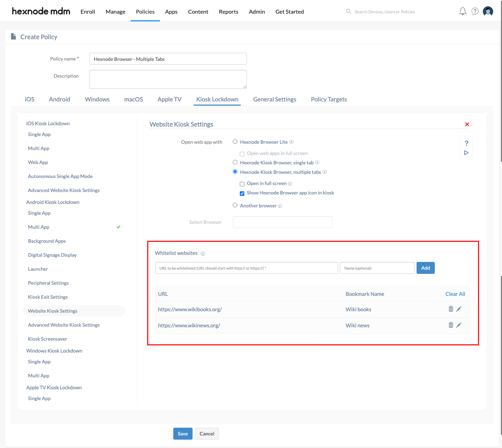Select Hexnode Kiosk Browser, single tab

pyautogui.click(x=235, y=162)
